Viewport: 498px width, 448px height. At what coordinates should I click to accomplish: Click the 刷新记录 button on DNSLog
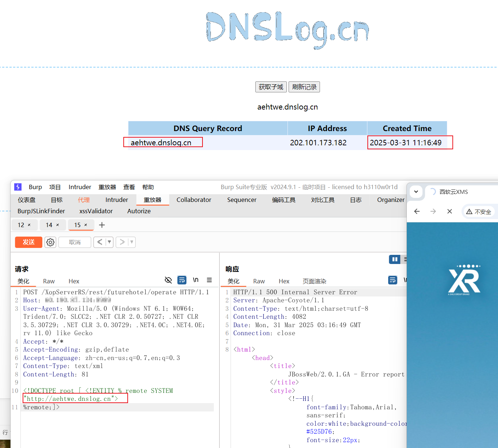304,87
